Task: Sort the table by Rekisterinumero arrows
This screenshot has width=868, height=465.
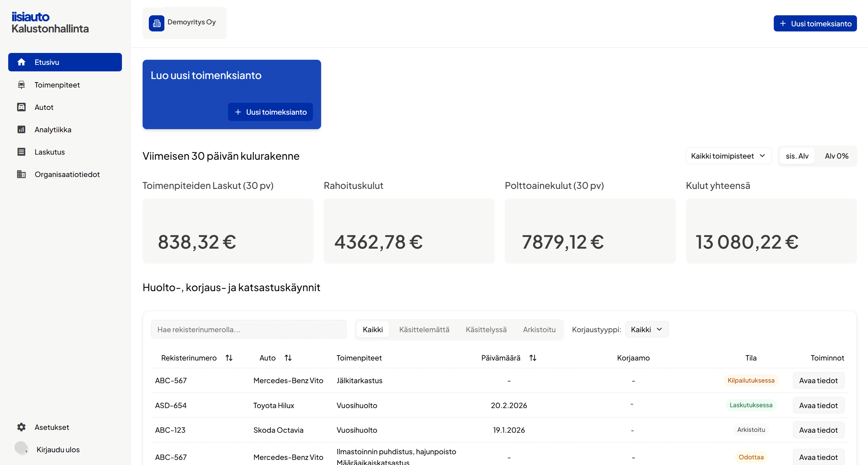Action: pyautogui.click(x=229, y=358)
